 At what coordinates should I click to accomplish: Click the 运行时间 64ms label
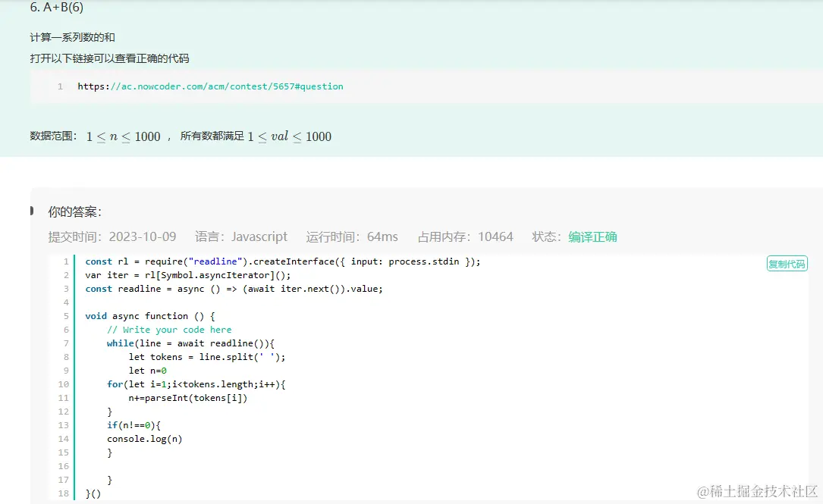(352, 236)
